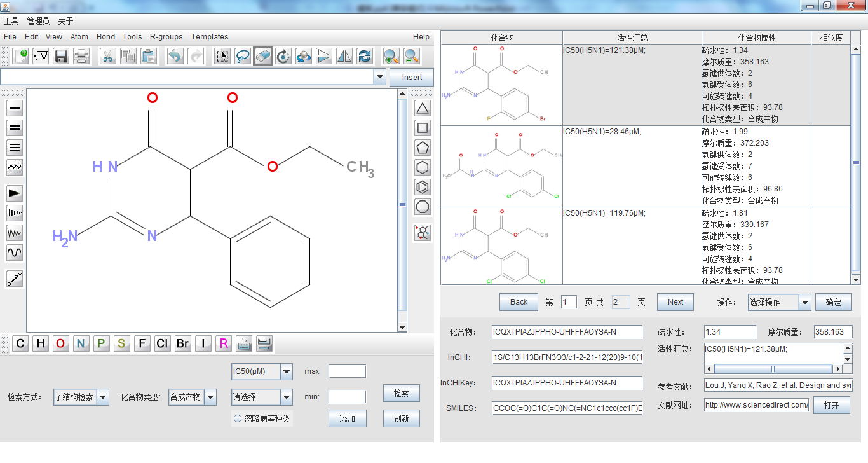Select the triple bond tool

15,148
